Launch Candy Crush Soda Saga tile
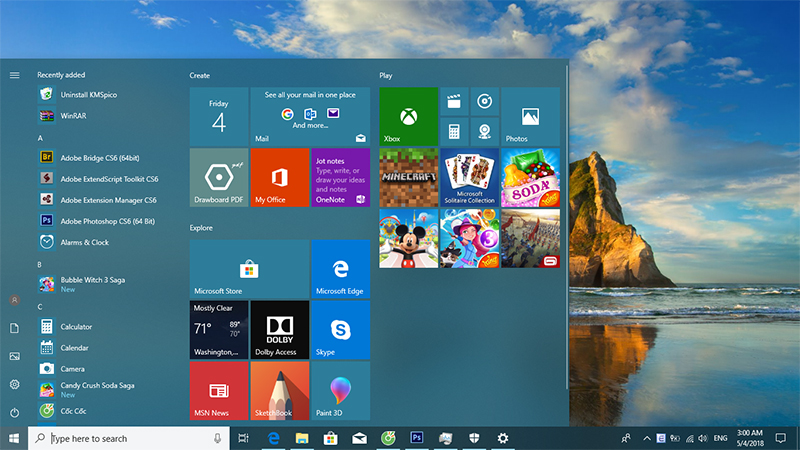800x450 pixels. [530, 178]
